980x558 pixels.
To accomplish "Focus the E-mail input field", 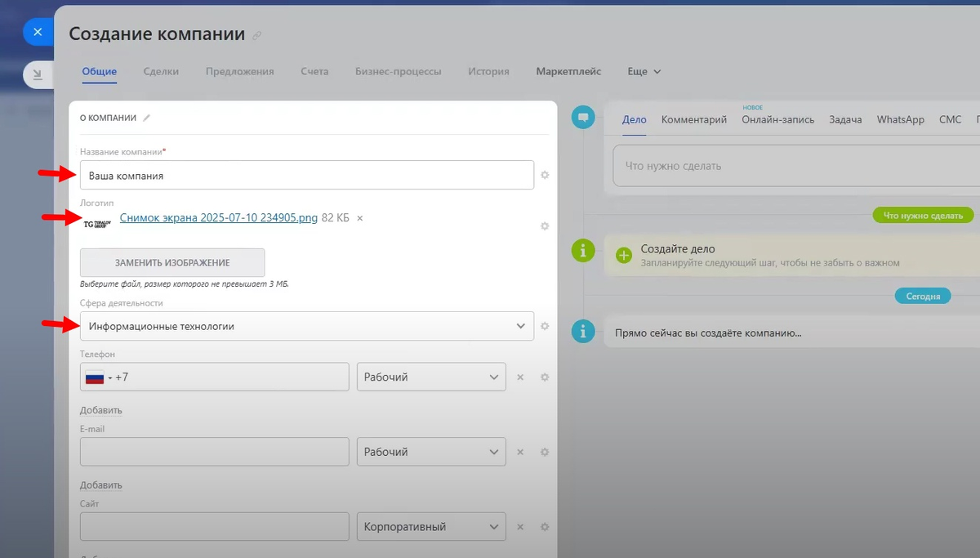I will pos(215,452).
